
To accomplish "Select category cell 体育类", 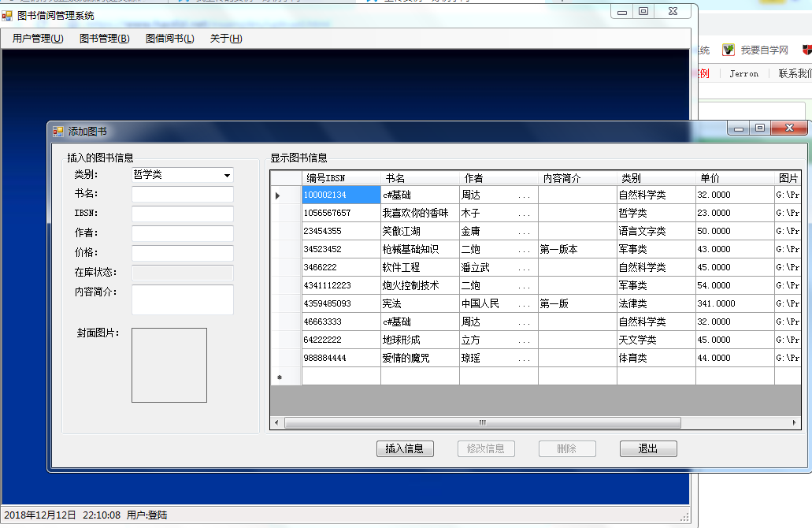I will coord(656,358).
